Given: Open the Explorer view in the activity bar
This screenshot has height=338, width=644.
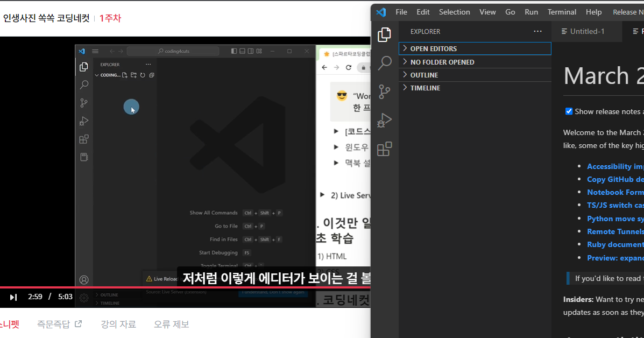Looking at the screenshot, I should 385,34.
